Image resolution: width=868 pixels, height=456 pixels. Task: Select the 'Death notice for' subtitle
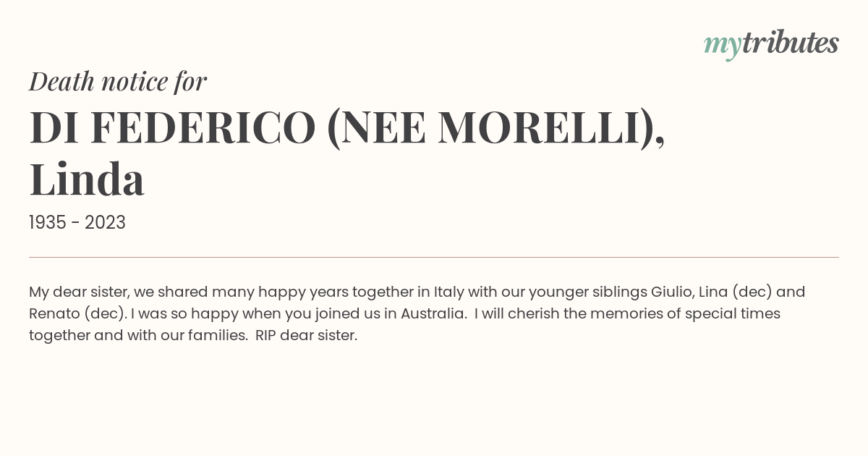tap(118, 82)
